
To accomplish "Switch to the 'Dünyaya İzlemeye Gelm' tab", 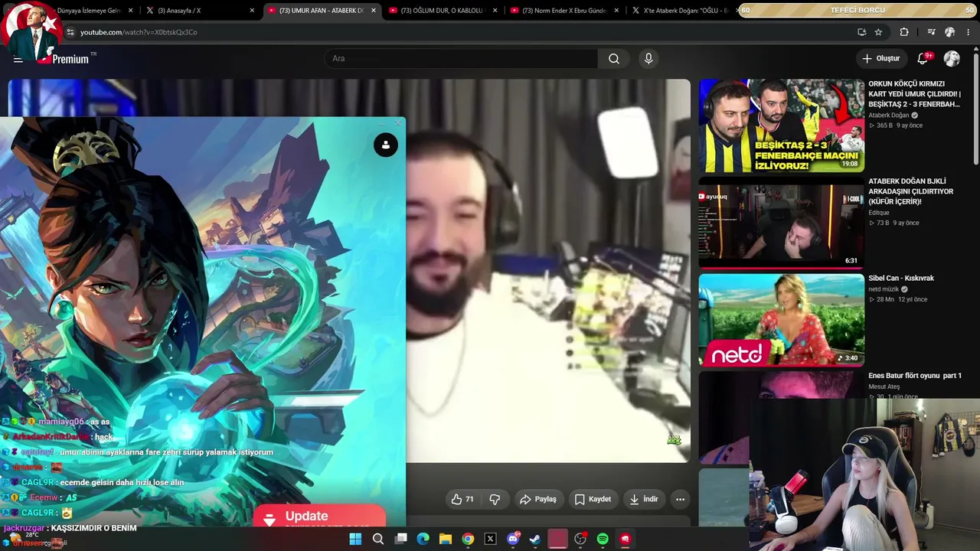I will click(x=89, y=11).
